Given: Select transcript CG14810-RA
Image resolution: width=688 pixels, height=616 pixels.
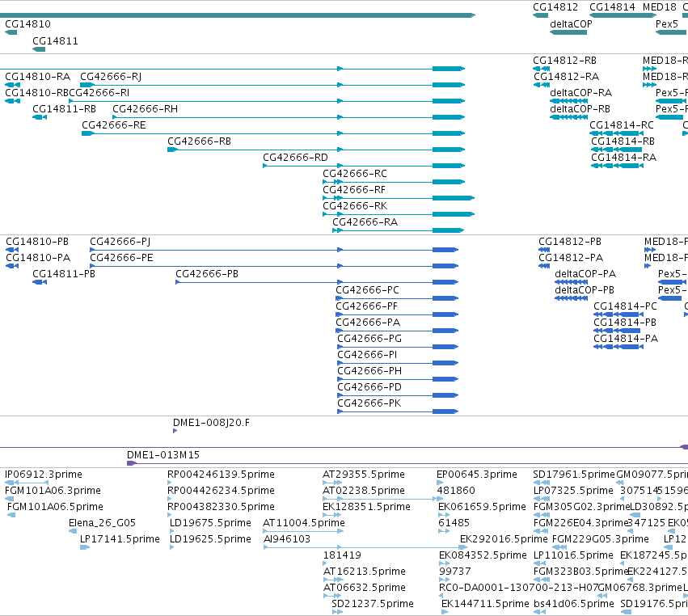Looking at the screenshot, I should [38, 77].
